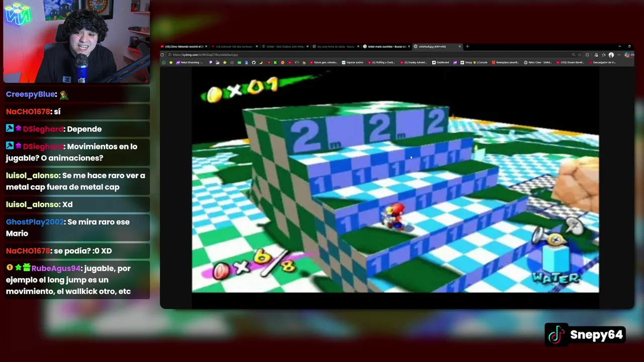Viewport: 644px width, 362px height.
Task: Open the 'bobicraft 100 días hardcore' tab
Action: (235, 47)
